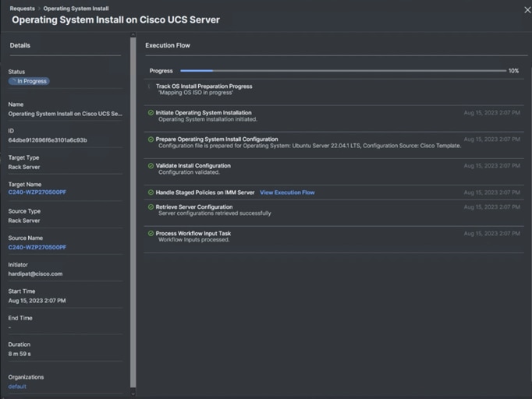Click green check next to Process Workflow Input Task
532x399 pixels.
tap(151, 233)
